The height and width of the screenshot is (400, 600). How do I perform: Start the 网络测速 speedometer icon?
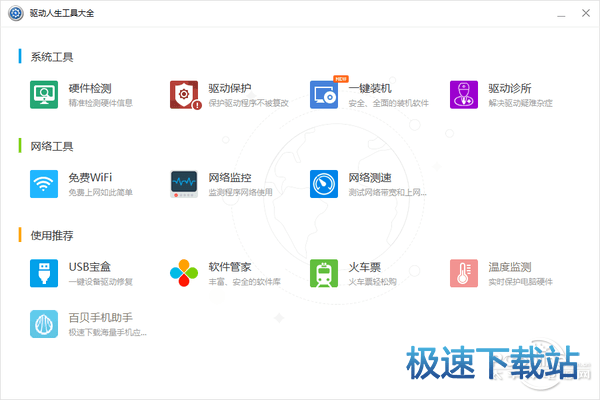coord(324,184)
